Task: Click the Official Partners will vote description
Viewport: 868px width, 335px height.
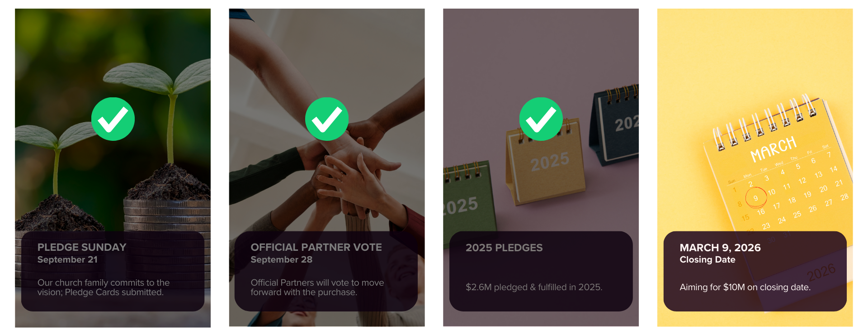Action: click(x=317, y=287)
